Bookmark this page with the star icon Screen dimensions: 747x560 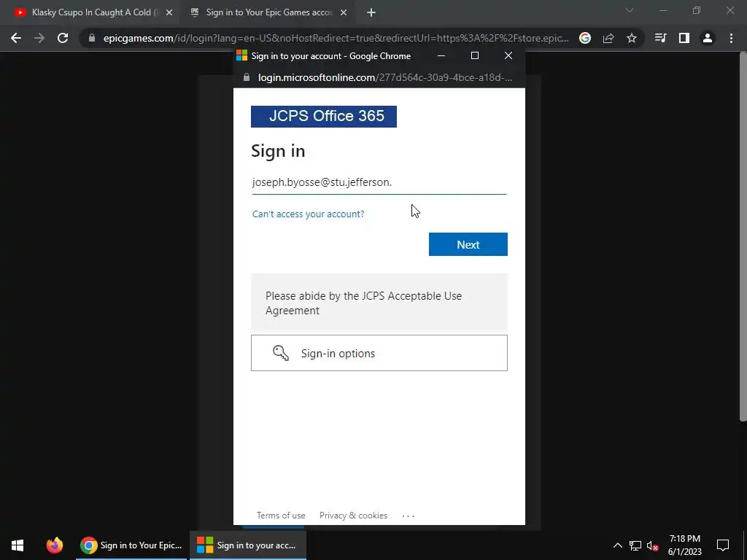(x=631, y=38)
